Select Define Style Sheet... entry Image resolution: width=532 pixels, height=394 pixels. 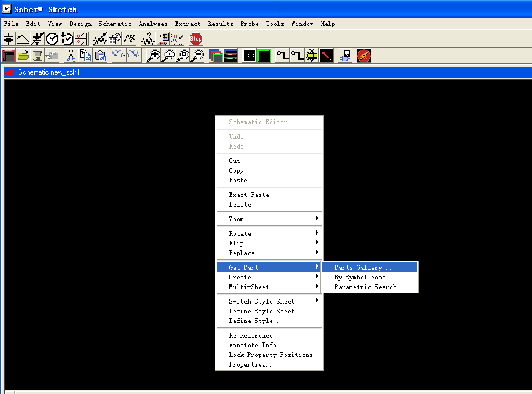(x=269, y=312)
